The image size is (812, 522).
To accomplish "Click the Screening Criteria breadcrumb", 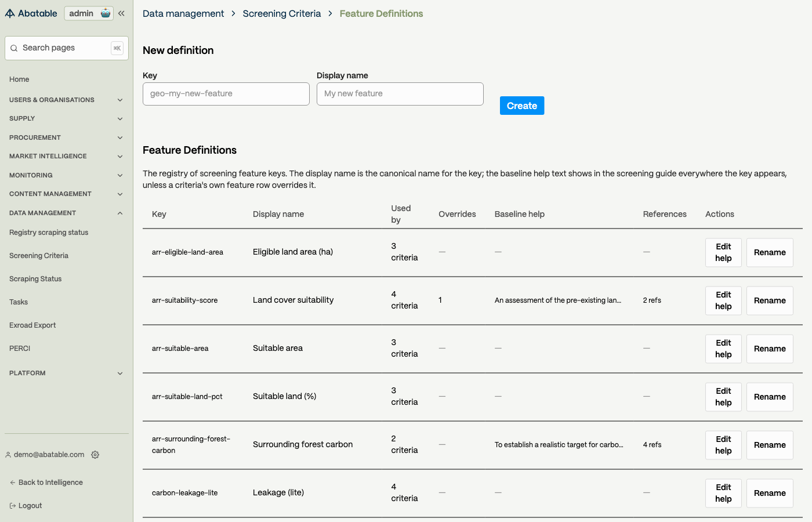I will coord(282,13).
